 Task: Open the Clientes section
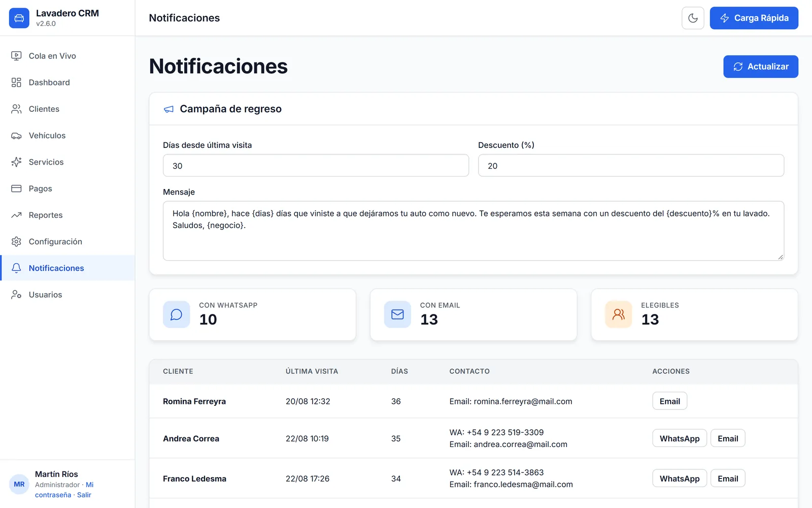tap(67, 109)
